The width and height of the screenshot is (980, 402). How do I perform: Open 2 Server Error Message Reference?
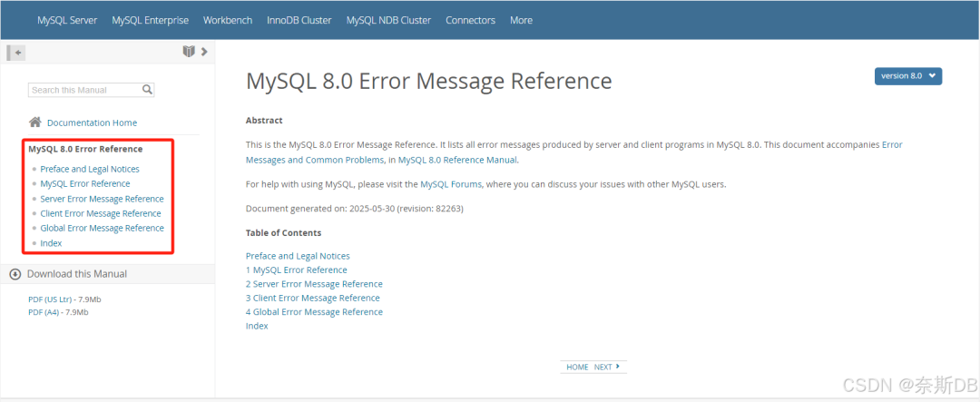[314, 284]
